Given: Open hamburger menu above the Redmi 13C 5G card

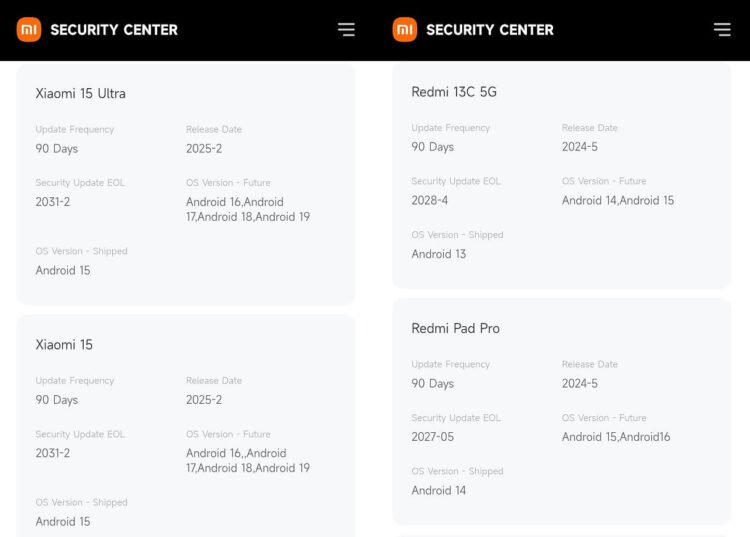Looking at the screenshot, I should (x=722, y=29).
